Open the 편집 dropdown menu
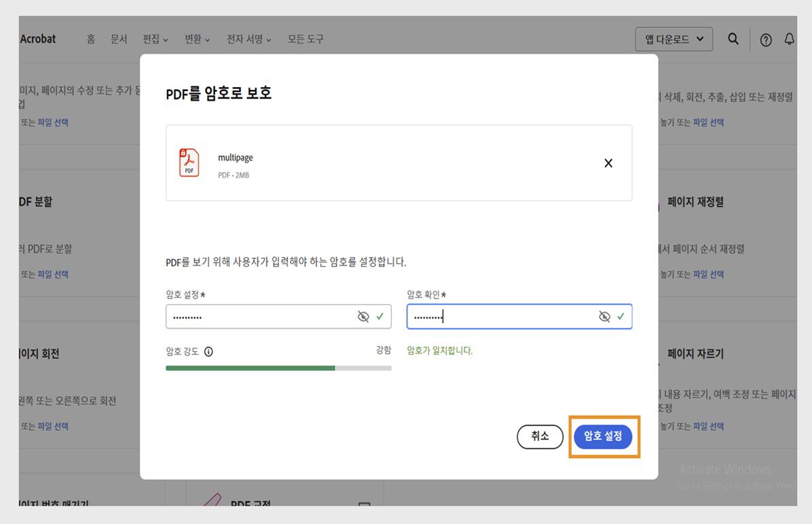 pos(155,39)
